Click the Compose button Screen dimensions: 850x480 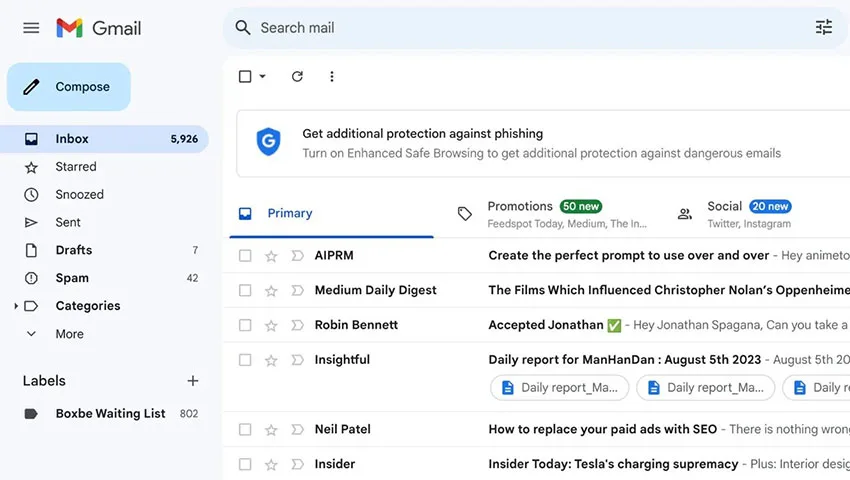69,87
